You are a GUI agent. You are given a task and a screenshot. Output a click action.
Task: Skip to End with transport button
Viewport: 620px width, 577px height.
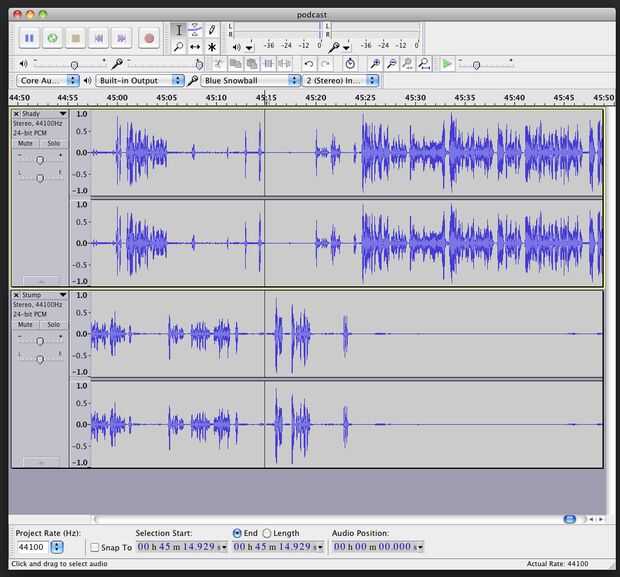[x=122, y=38]
